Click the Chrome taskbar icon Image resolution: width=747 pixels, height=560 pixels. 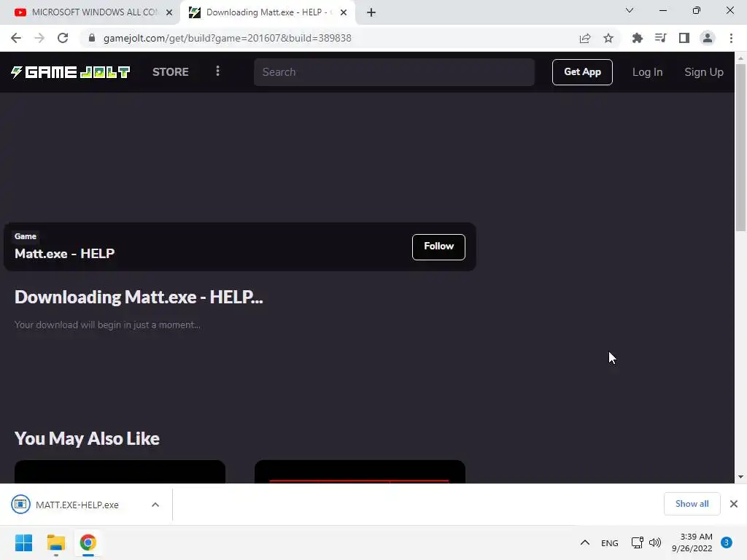coord(88,542)
